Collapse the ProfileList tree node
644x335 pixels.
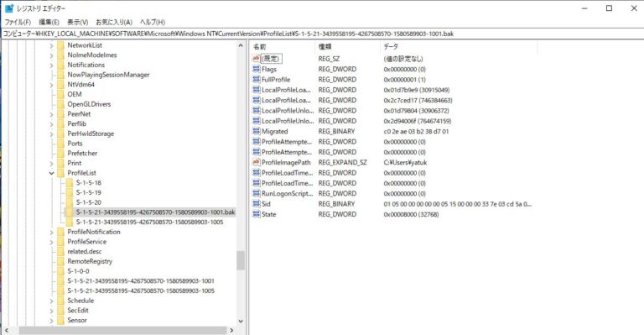click(x=51, y=173)
